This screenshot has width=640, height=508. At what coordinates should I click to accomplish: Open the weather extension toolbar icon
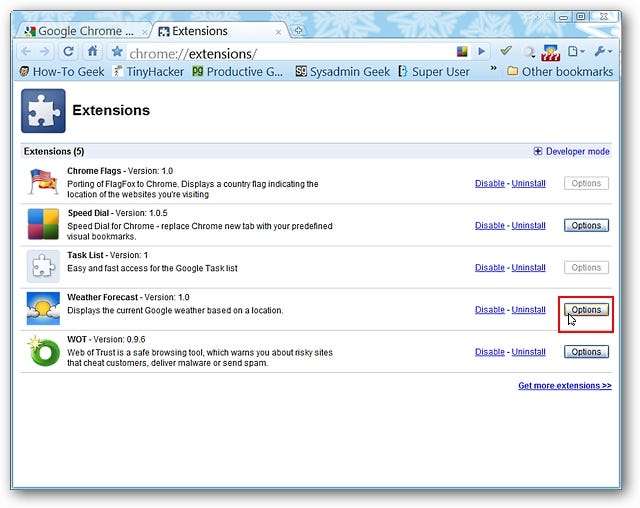tap(550, 53)
